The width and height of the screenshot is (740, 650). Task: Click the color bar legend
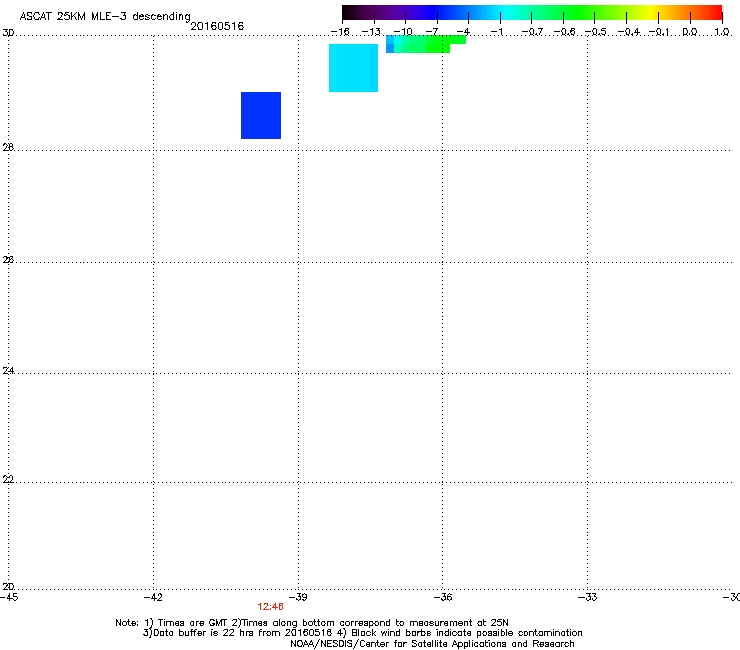[x=532, y=12]
